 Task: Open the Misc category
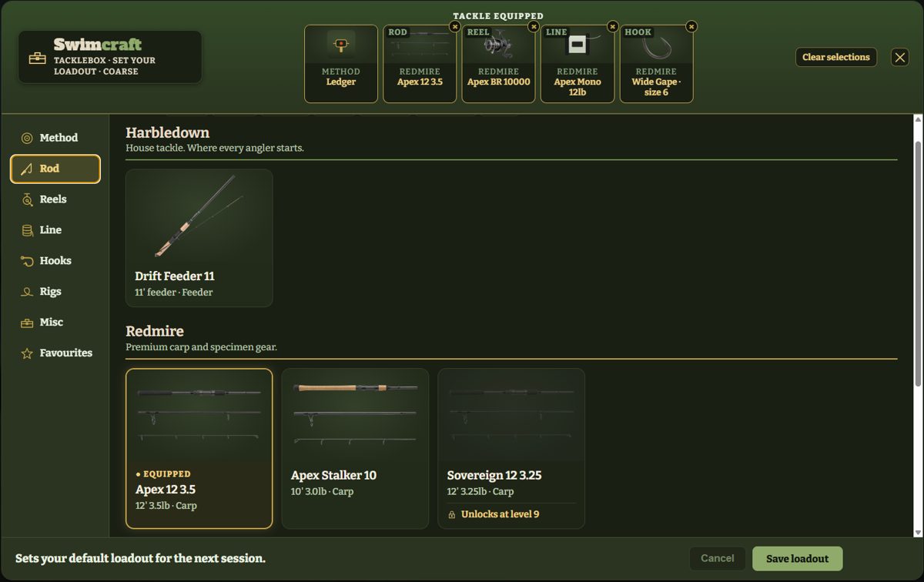55,323
